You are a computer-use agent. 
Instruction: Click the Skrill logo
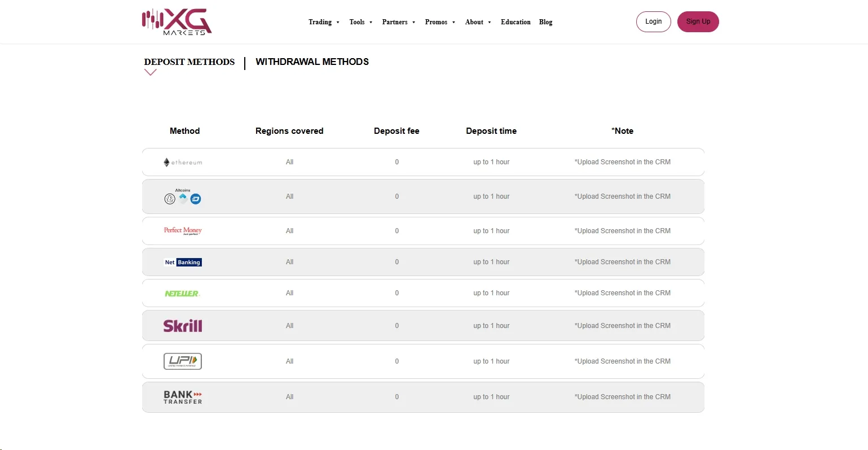click(183, 326)
